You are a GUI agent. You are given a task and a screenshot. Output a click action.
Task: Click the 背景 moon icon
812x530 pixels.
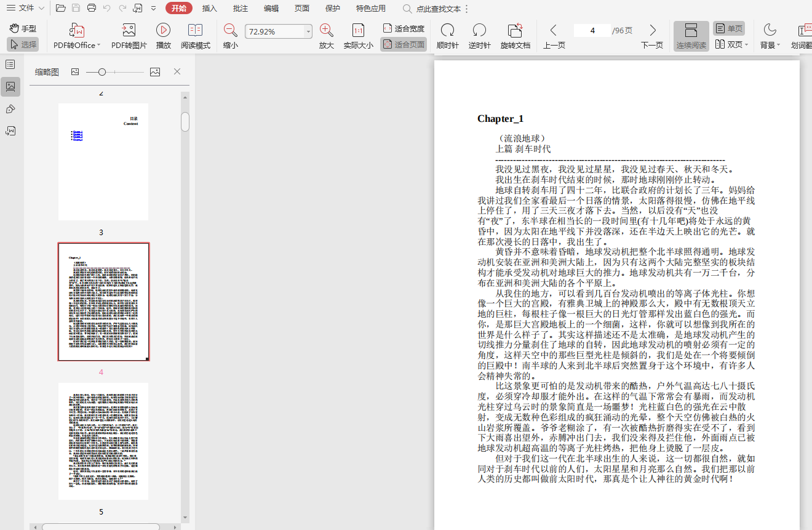(770, 30)
